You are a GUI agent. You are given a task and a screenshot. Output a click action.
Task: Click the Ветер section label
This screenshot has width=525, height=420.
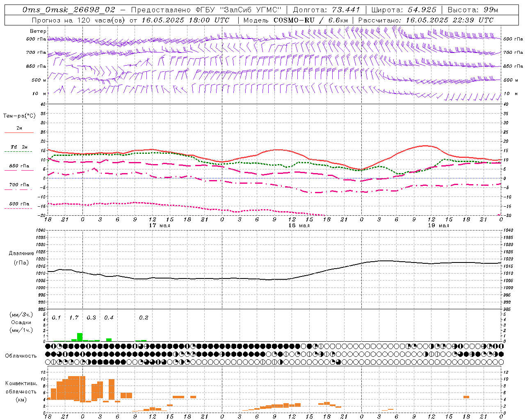coord(38,31)
